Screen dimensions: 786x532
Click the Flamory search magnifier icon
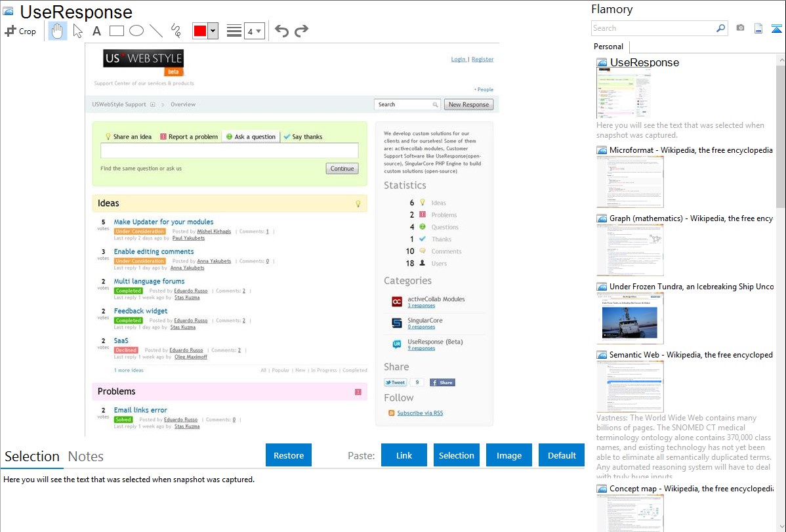(720, 28)
